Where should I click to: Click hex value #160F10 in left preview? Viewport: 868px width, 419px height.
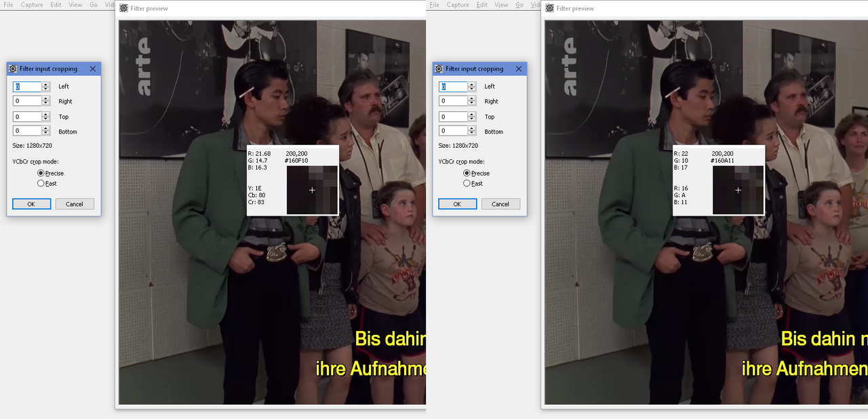tap(297, 161)
